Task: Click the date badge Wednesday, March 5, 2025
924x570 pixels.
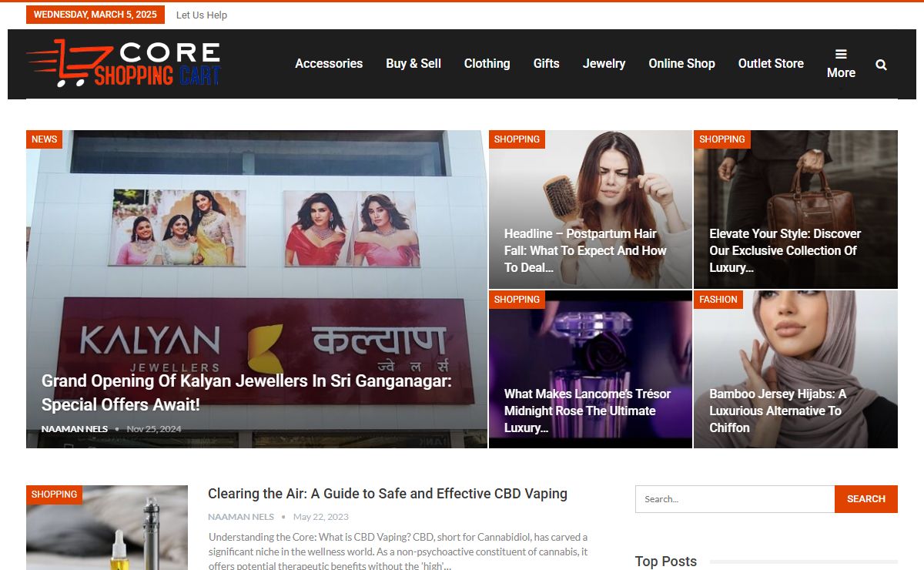Action: coord(95,15)
